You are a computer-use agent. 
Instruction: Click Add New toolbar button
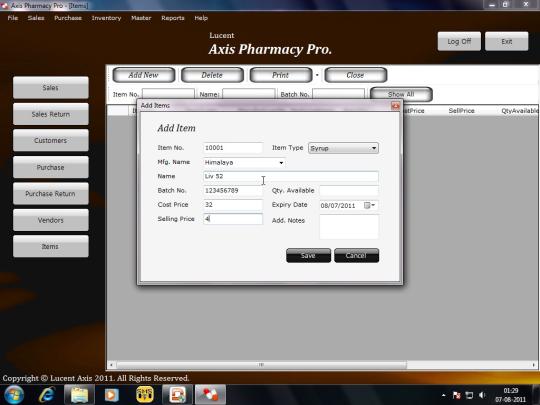[x=144, y=75]
